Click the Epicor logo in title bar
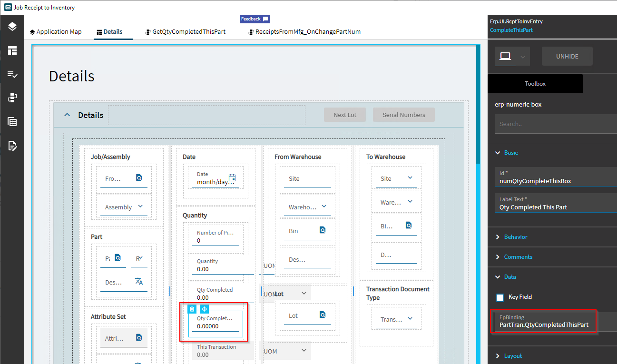This screenshot has height=364, width=617. 8,7
